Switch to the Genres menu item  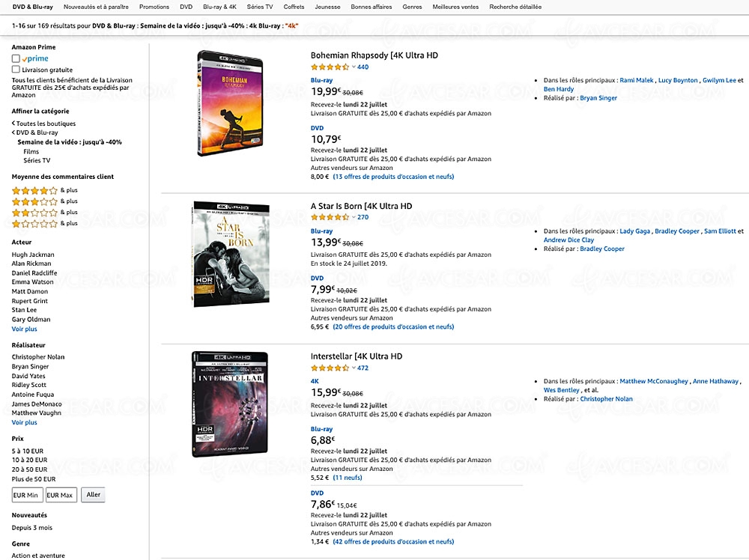point(413,7)
